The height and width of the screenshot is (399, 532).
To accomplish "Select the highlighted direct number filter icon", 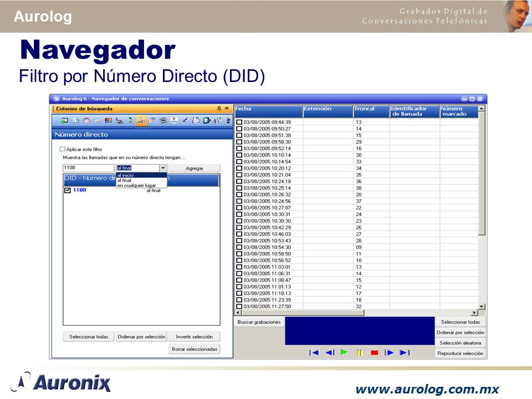I will pyautogui.click(x=141, y=120).
